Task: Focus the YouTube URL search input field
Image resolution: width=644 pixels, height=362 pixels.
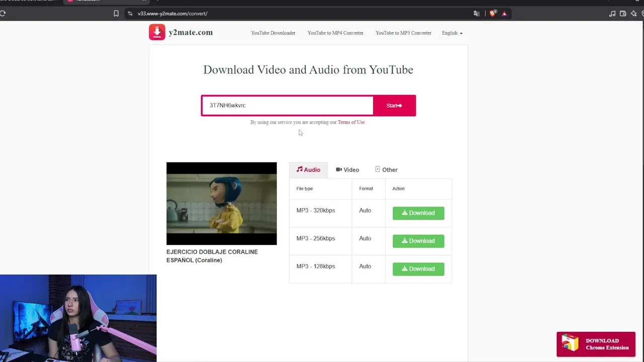Action: point(288,106)
